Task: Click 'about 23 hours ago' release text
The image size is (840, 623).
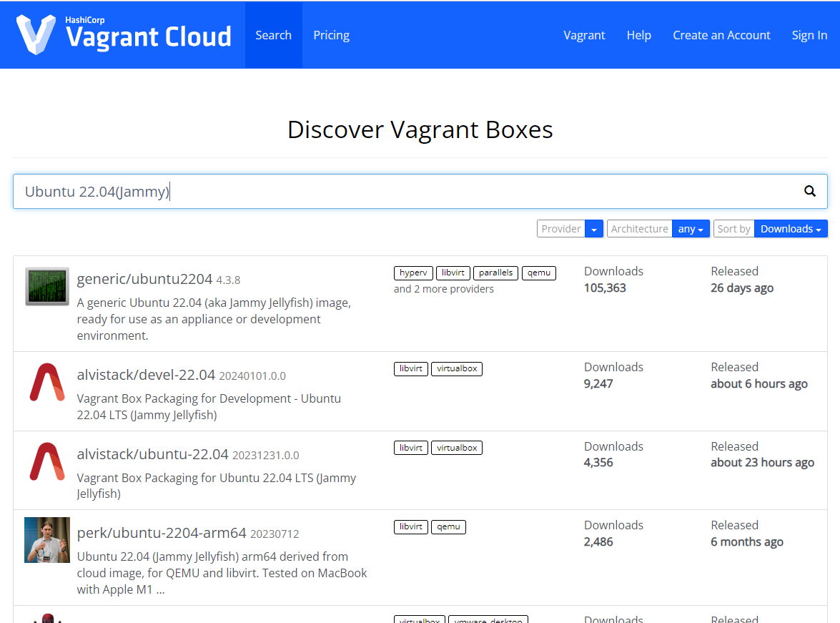Action: pyautogui.click(x=762, y=463)
